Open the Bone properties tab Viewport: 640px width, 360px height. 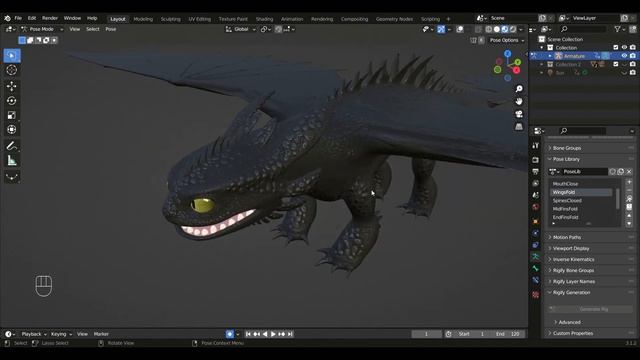(536, 268)
